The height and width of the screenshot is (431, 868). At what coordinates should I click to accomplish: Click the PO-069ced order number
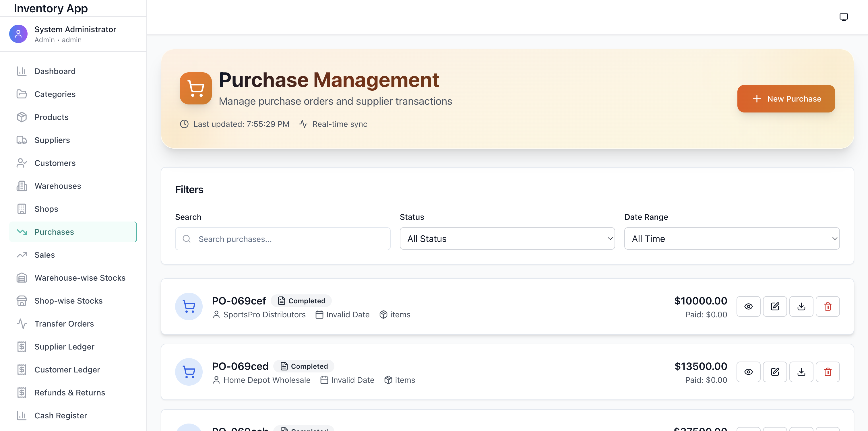click(240, 366)
